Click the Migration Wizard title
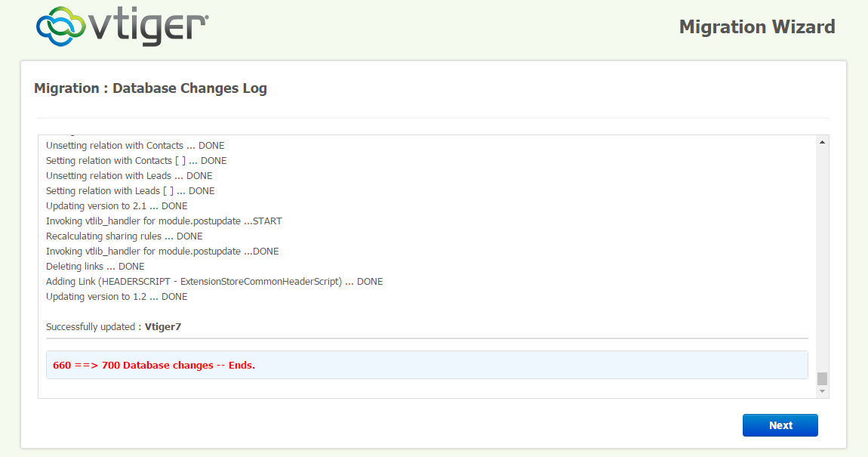868x457 pixels. tap(757, 26)
